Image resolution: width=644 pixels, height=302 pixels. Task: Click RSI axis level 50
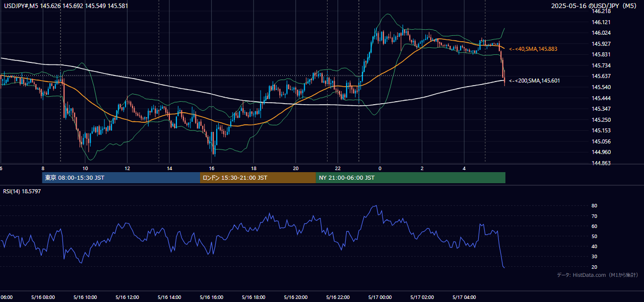(595, 236)
